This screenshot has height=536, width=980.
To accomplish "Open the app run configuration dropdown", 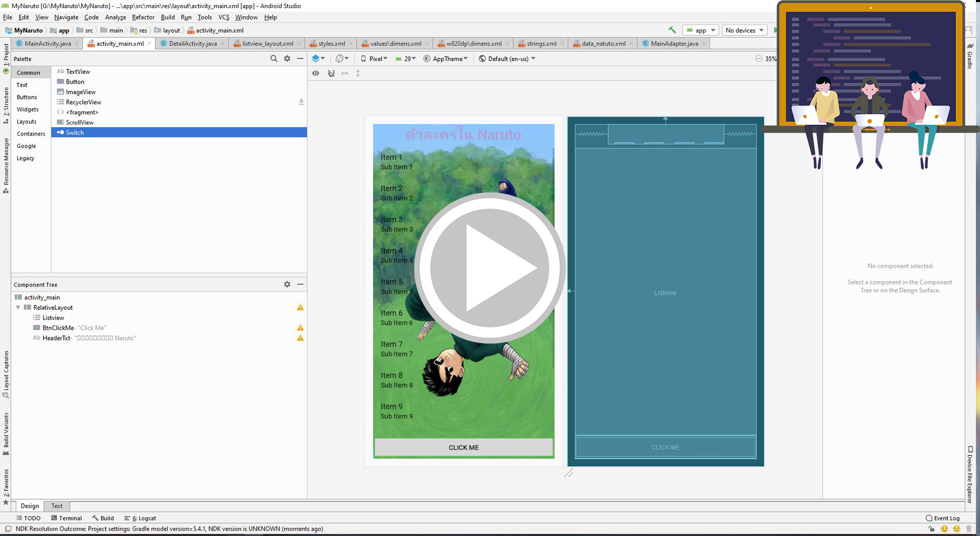I will pyautogui.click(x=700, y=30).
